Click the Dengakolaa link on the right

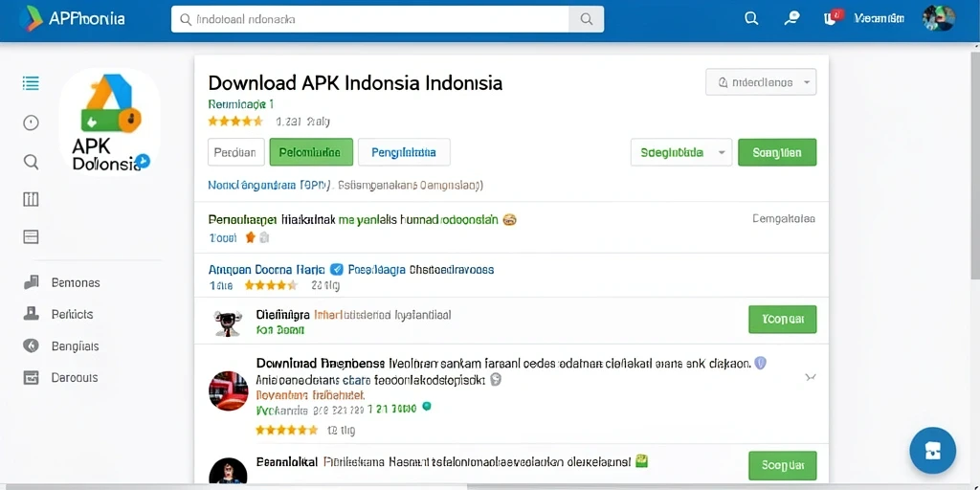coord(784,219)
